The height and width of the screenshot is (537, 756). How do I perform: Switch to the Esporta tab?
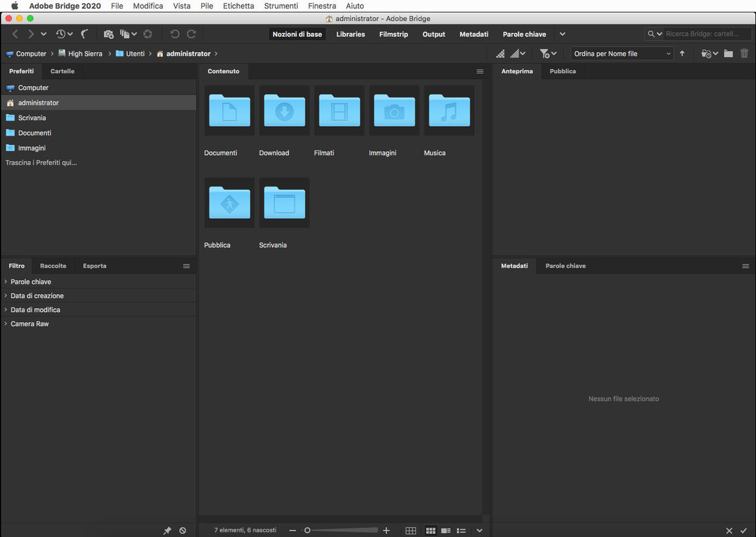(x=95, y=266)
